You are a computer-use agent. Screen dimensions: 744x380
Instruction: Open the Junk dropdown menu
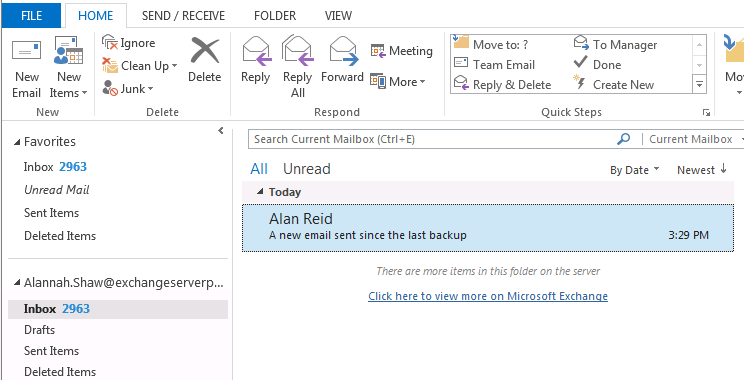pos(128,88)
